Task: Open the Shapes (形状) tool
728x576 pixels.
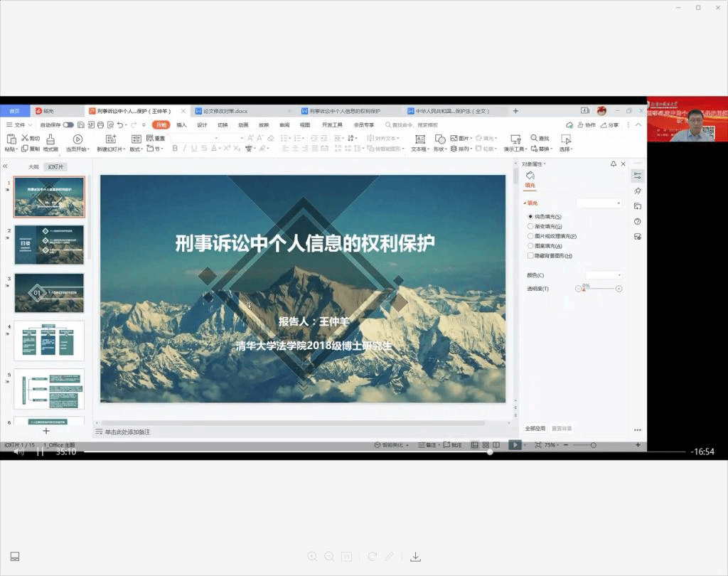Action: pos(440,139)
